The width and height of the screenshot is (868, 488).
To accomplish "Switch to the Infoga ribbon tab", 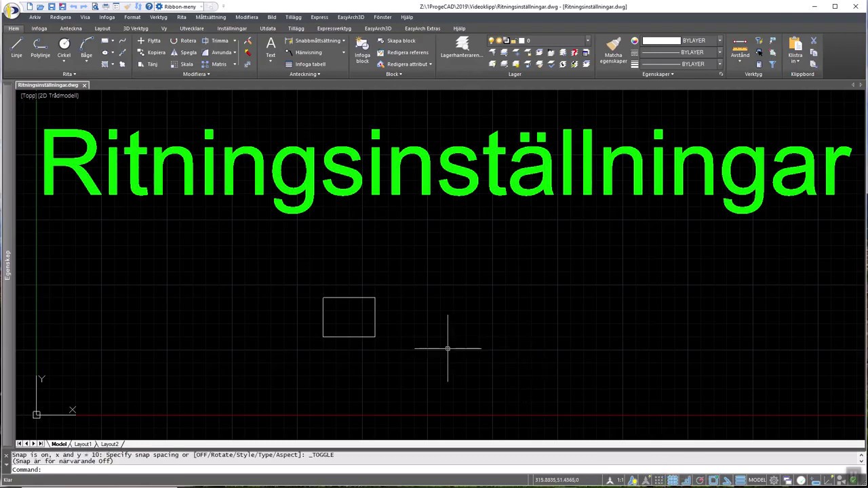I will (39, 28).
